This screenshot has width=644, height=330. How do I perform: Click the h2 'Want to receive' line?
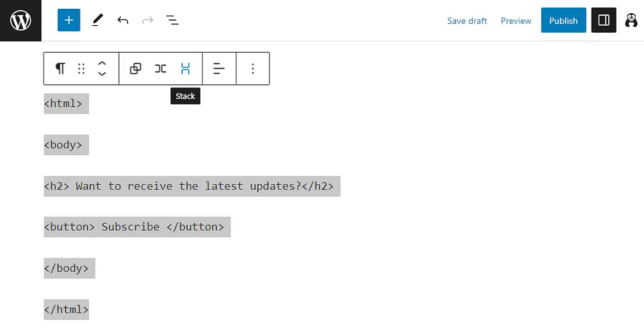(x=192, y=186)
